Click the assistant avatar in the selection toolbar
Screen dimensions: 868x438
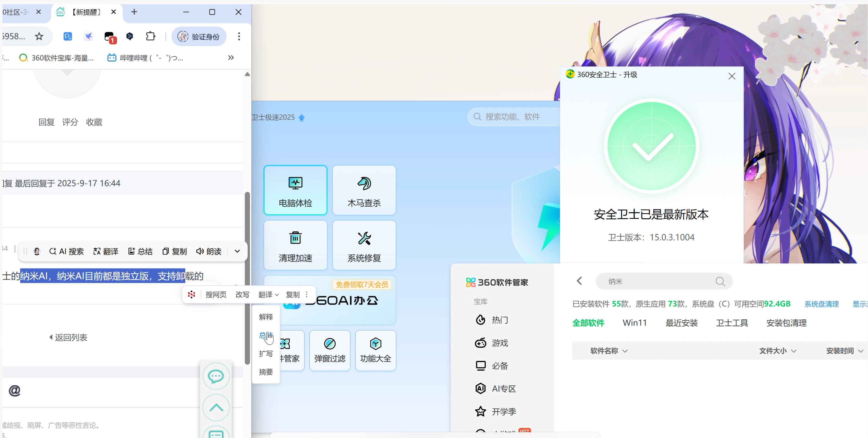pos(37,251)
